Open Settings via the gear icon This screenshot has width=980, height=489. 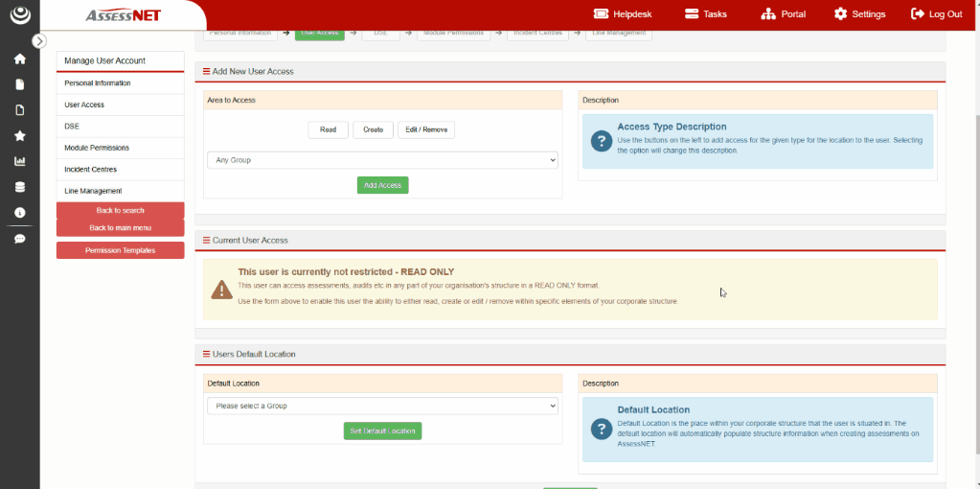click(x=860, y=13)
